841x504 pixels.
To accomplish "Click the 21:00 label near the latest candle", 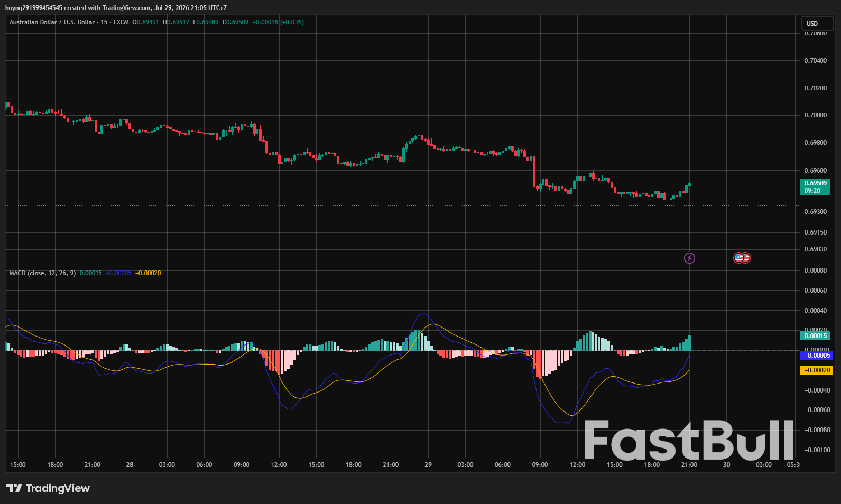I will click(x=689, y=465).
